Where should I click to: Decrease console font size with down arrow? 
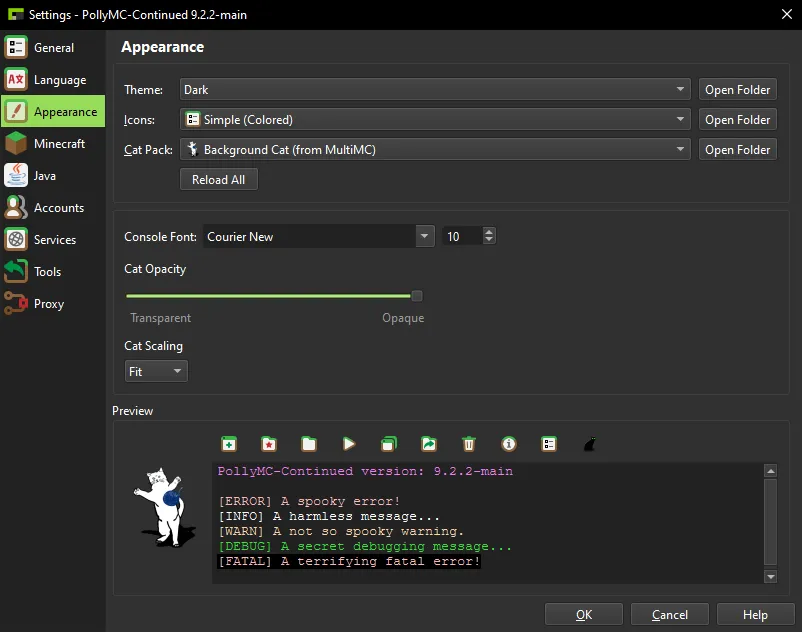(489, 240)
